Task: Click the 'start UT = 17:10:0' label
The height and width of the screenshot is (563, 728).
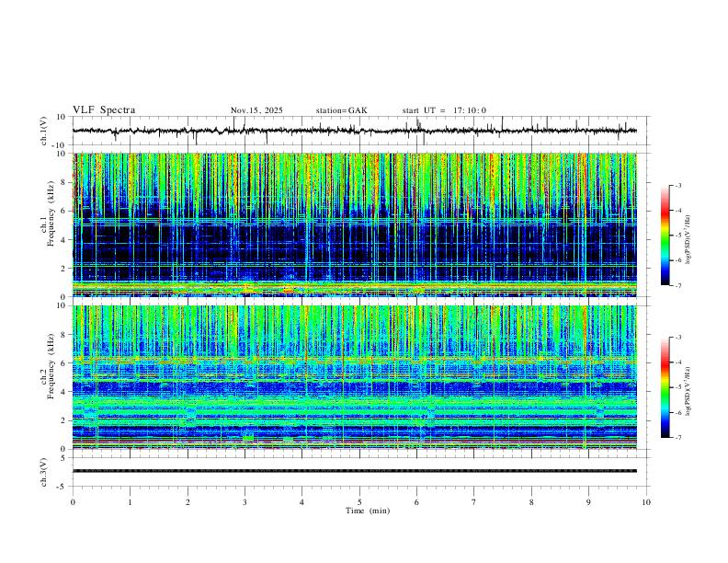Action: pos(444,110)
